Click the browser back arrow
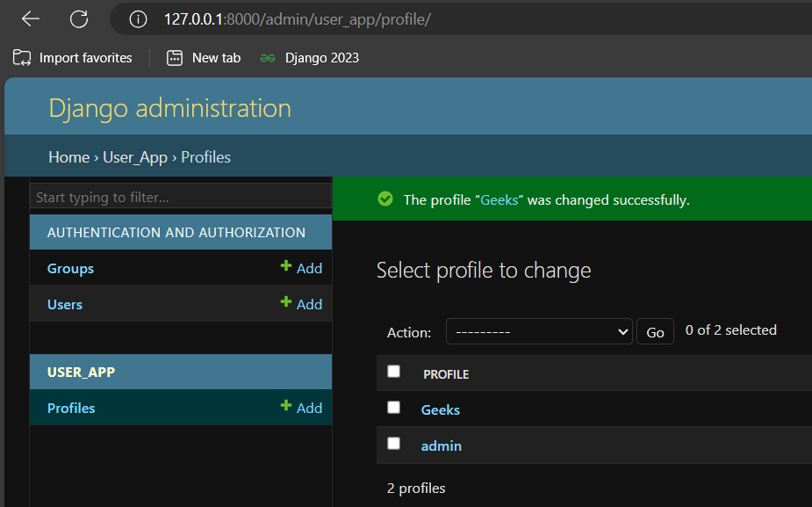The width and height of the screenshot is (812, 507). coord(31,18)
